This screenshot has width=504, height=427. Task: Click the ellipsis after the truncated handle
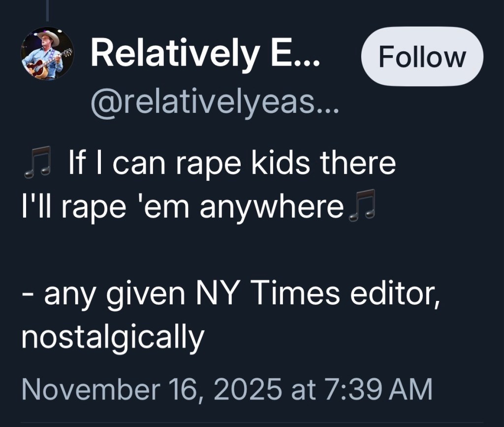329,103
